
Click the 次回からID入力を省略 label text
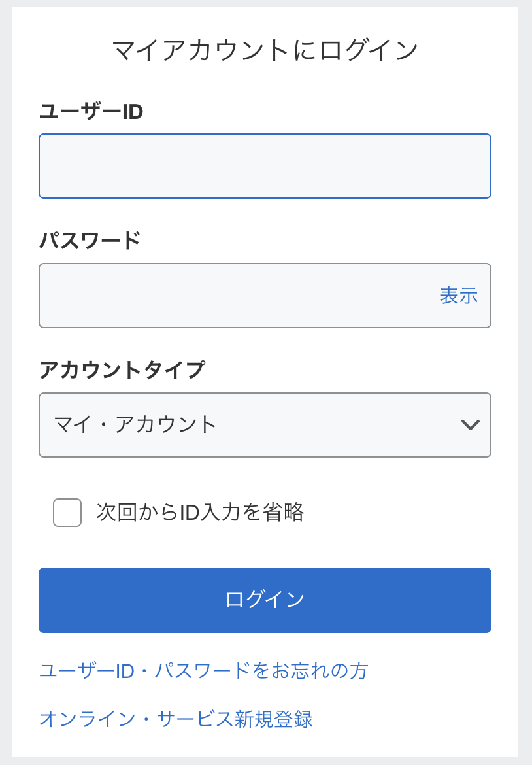200,513
